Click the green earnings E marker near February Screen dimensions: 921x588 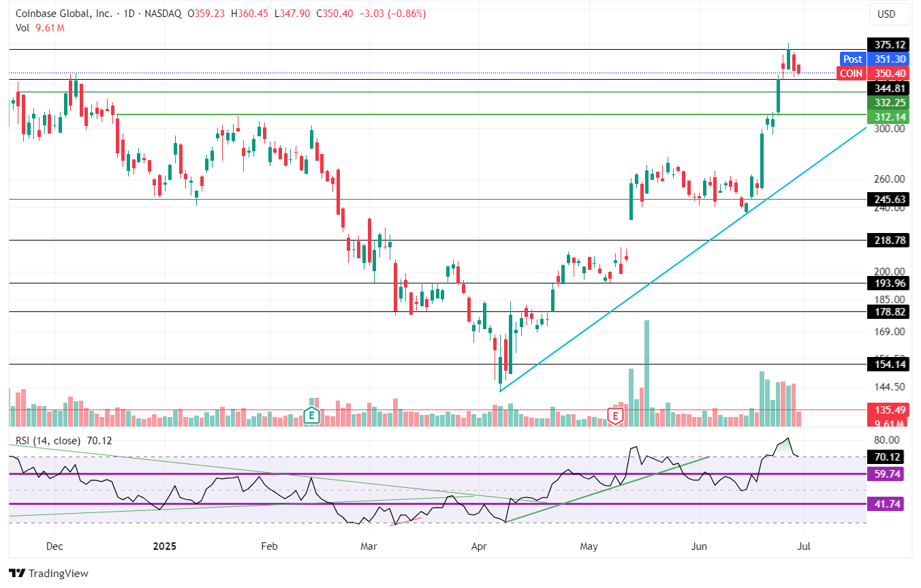pos(311,415)
